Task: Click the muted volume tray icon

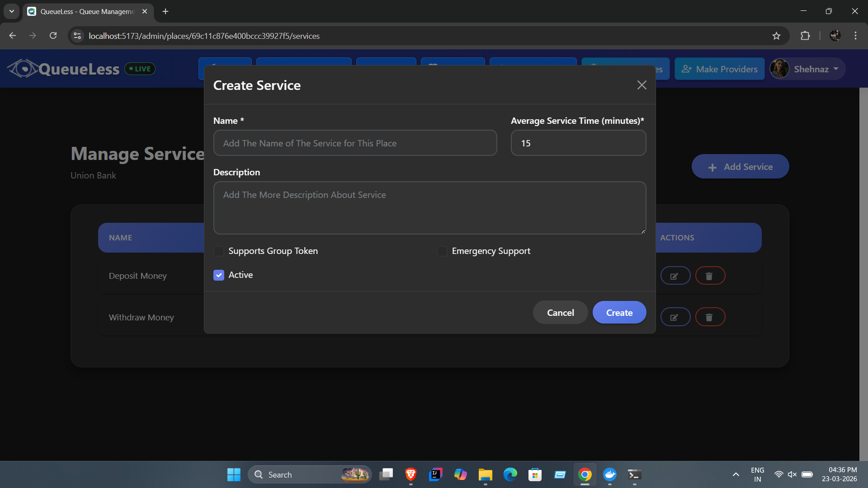Action: tap(792, 474)
